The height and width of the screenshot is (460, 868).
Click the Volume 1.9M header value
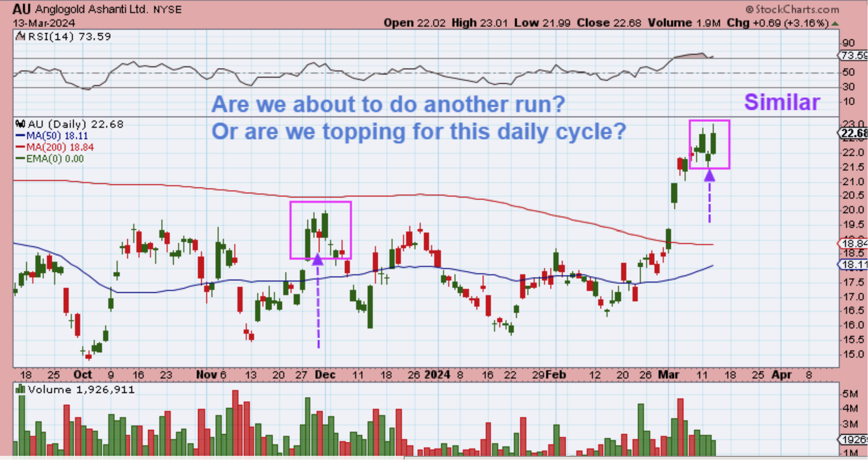click(684, 23)
